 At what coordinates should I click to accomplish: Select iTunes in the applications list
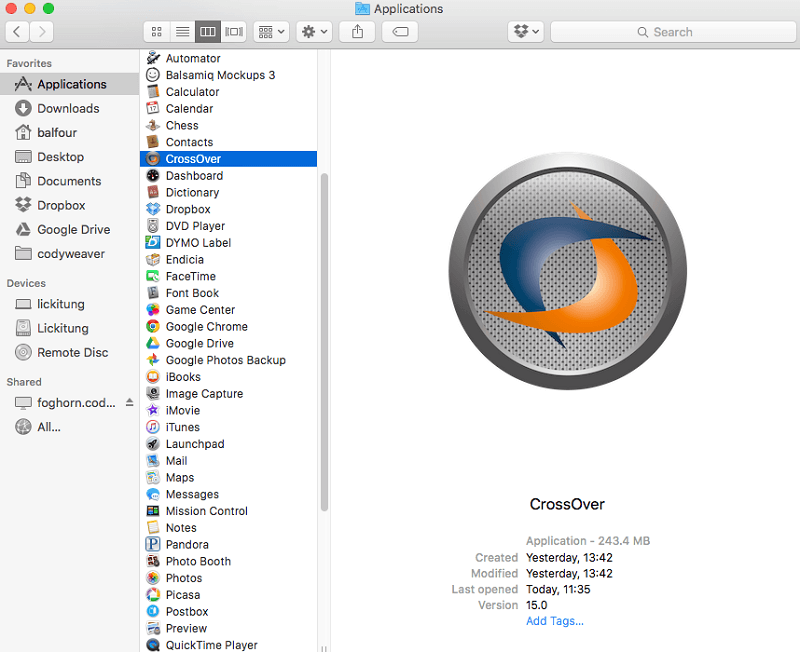coord(183,427)
